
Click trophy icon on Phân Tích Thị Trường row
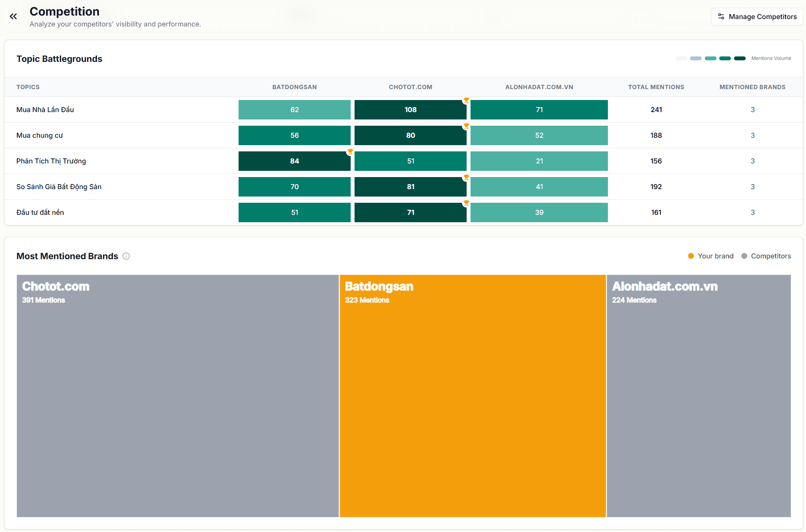tap(350, 152)
